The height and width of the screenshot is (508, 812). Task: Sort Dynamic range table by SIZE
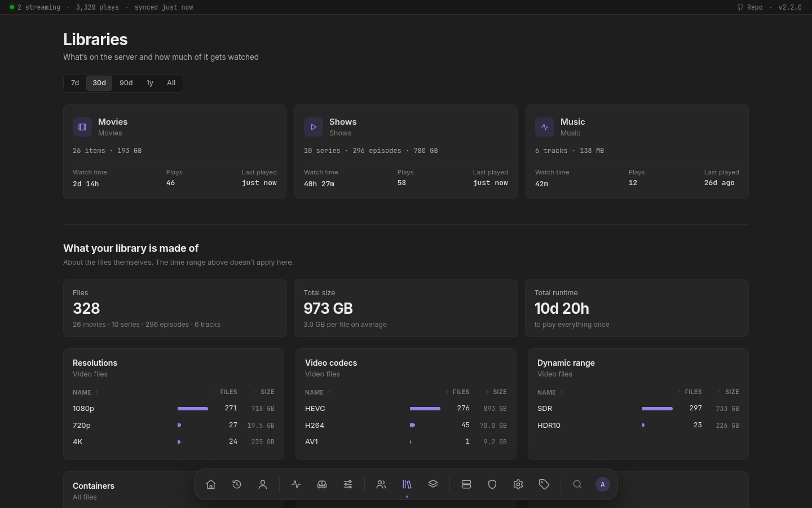729,392
